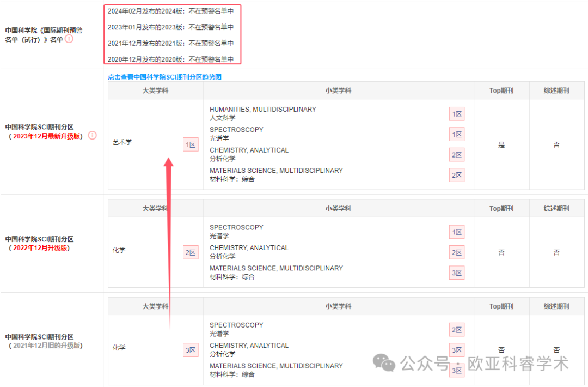Click the 1区 badge next to 艺术学
The width and height of the screenshot is (588, 387).
coord(191,144)
